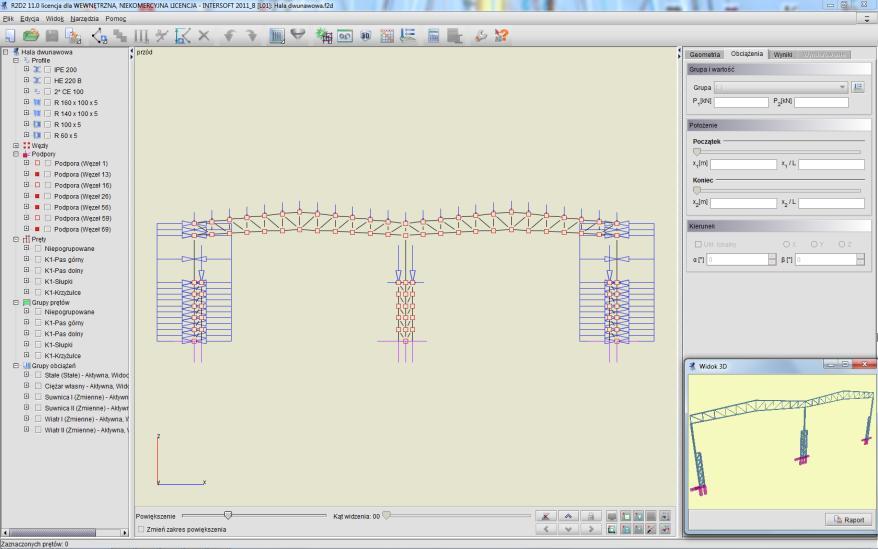Switch to the Geometria tab
Screen dimensions: 878x549
(x=704, y=54)
